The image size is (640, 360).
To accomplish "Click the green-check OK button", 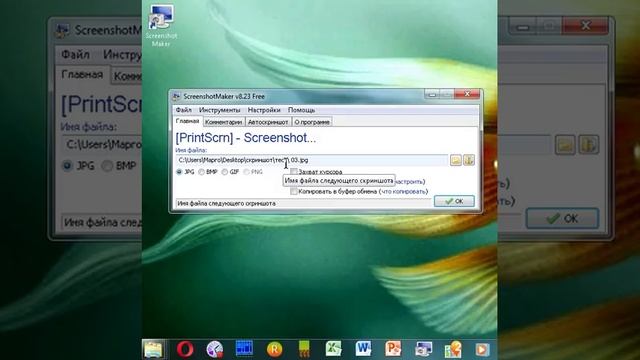I will (x=454, y=201).
